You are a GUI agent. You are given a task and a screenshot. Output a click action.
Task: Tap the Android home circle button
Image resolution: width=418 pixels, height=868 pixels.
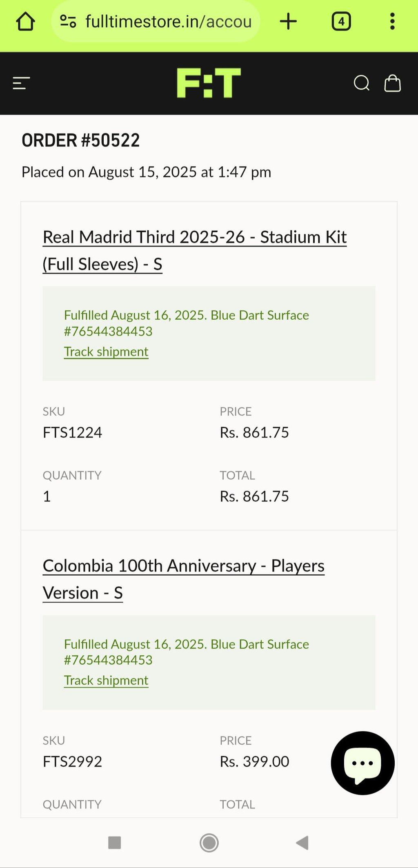(x=209, y=843)
